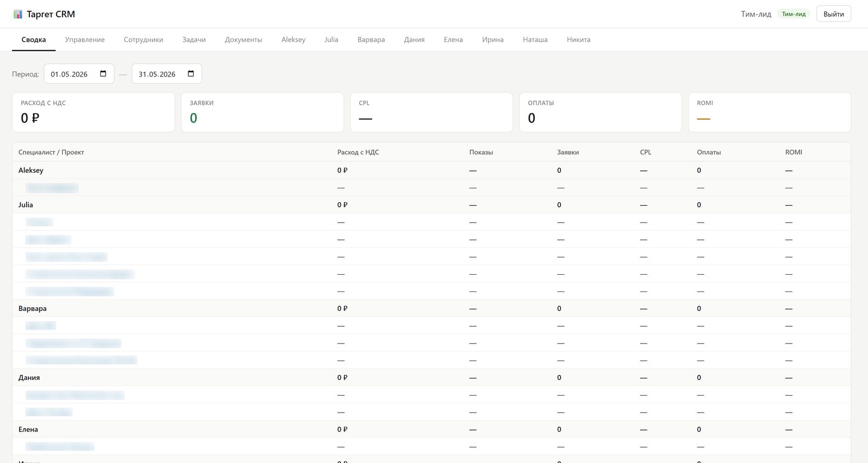
Task: Open the Варвара tab
Action: click(x=371, y=40)
